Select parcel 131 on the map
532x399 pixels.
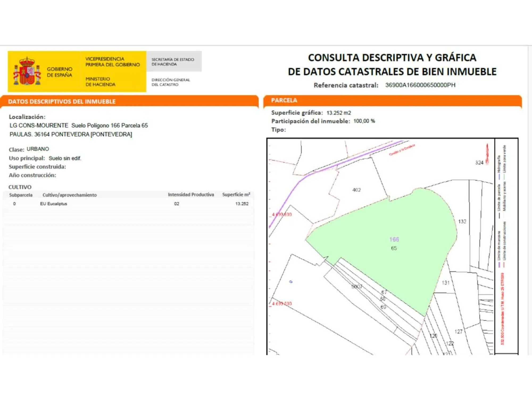pos(446,283)
